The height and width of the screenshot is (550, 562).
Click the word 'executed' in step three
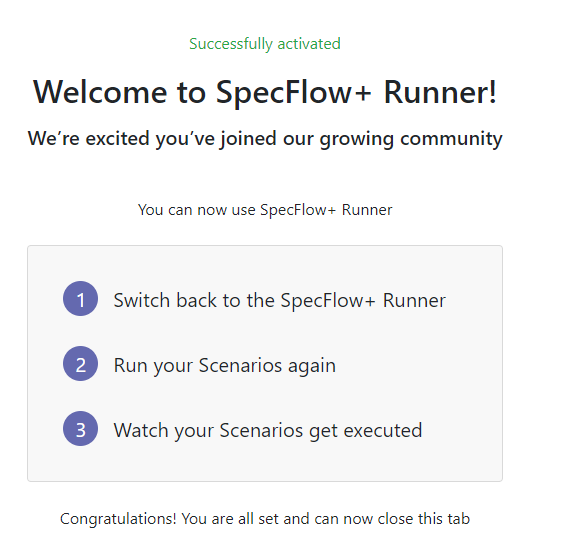(383, 430)
